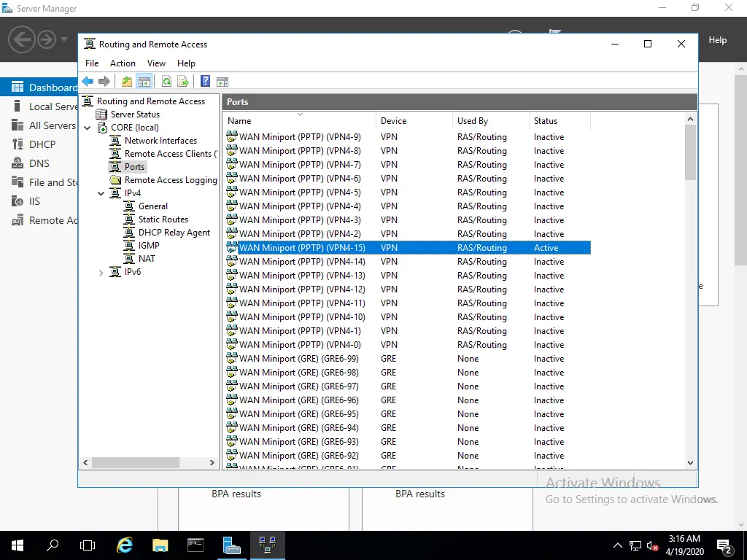Sort ports by Device column header
Image resolution: width=747 pixels, height=560 pixels.
pyautogui.click(x=414, y=121)
